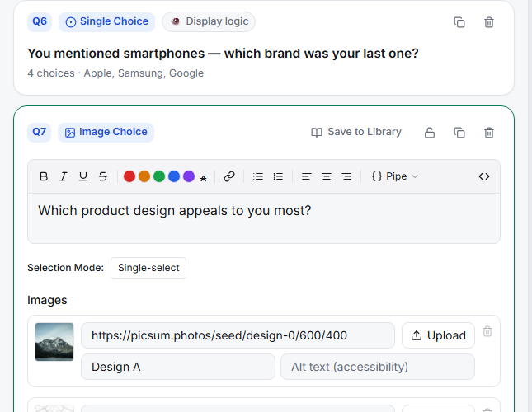Align text center
The image size is (532, 412).
pos(327,176)
